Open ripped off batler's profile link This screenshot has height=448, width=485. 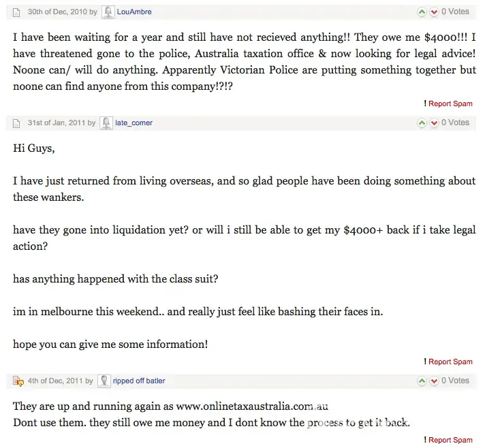tap(139, 381)
